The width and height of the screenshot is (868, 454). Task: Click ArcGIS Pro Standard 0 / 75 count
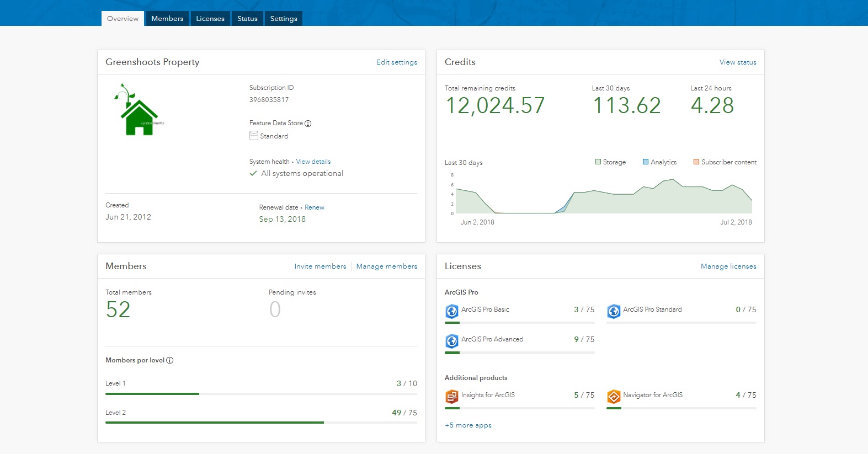746,309
